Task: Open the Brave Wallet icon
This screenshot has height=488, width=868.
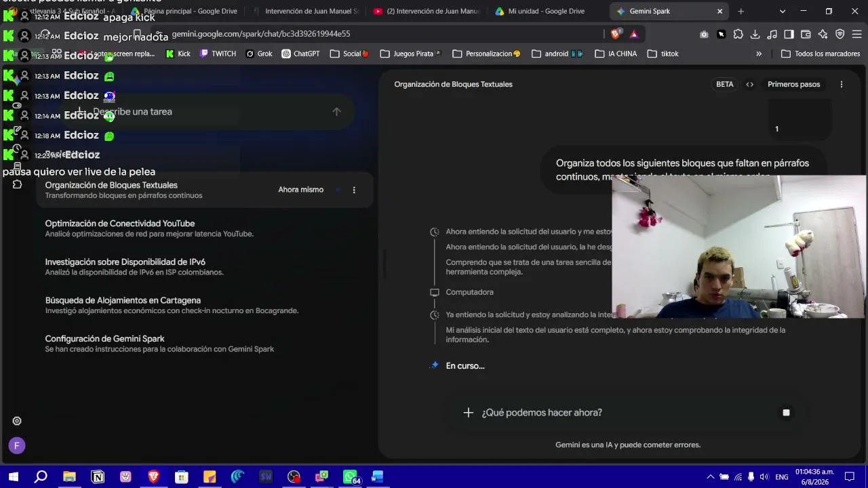Action: point(806,34)
